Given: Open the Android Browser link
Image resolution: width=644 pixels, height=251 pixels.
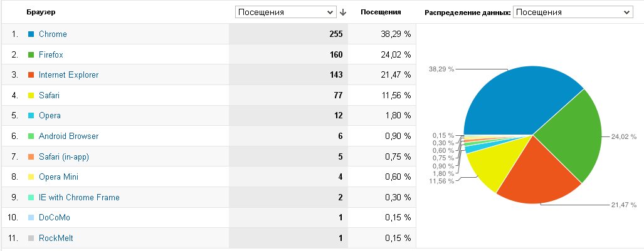Looking at the screenshot, I should (68, 136).
